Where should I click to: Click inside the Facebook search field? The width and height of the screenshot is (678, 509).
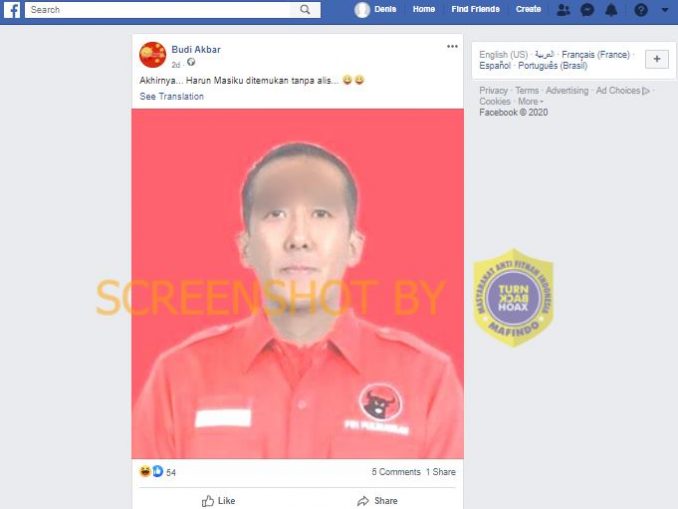click(157, 10)
